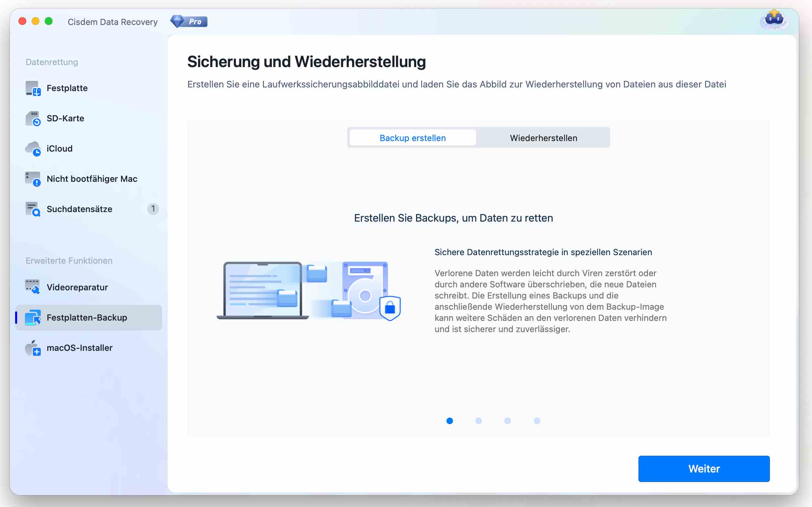The height and width of the screenshot is (507, 812).
Task: Click the Pro diamond badge
Action: click(189, 22)
